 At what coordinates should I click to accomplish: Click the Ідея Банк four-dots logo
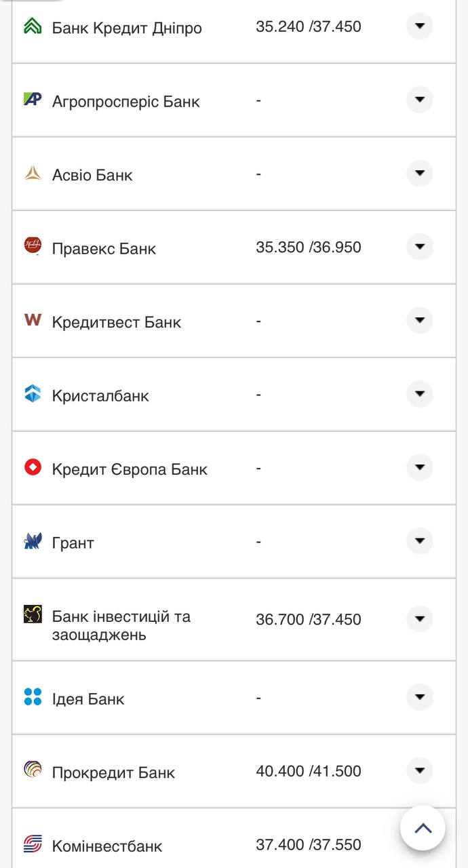pos(33,697)
